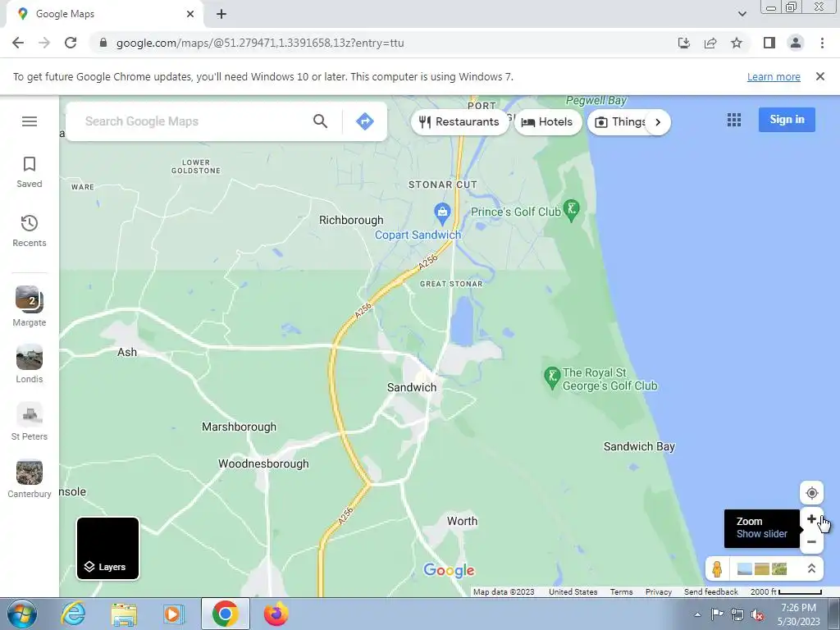Toggle the map scale units bar
This screenshot has width=840, height=630.
click(x=786, y=592)
